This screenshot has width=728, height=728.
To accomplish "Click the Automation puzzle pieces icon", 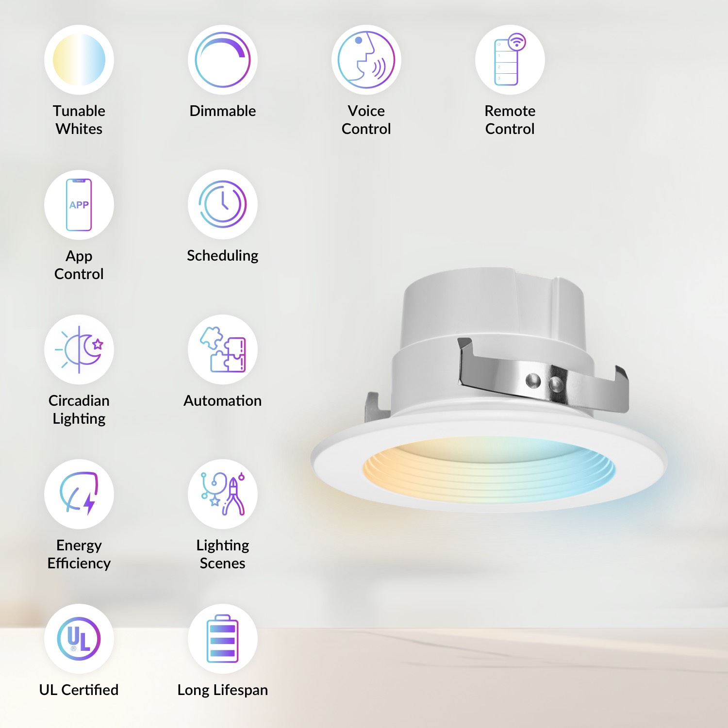I will point(223,349).
